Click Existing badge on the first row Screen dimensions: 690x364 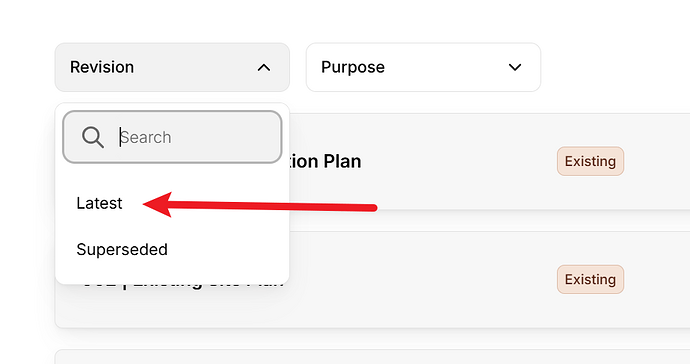(590, 161)
